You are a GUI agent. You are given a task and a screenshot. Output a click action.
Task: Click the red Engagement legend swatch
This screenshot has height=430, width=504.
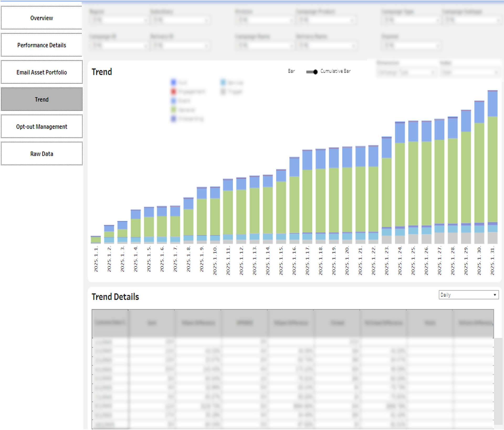[x=174, y=92]
